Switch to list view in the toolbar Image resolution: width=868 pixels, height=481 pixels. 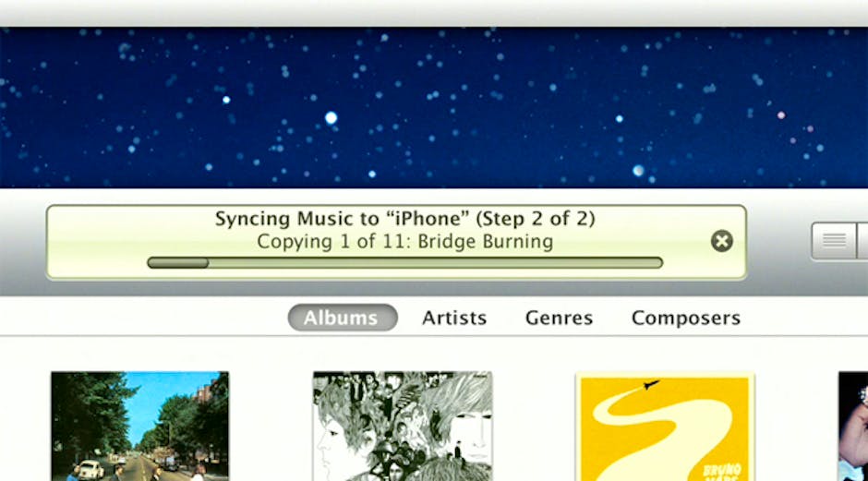833,241
